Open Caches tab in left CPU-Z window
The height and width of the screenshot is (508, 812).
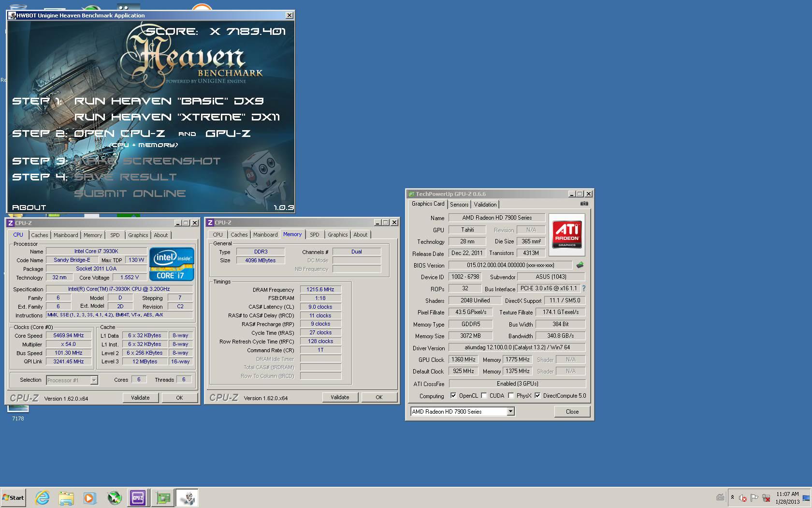pos(40,235)
